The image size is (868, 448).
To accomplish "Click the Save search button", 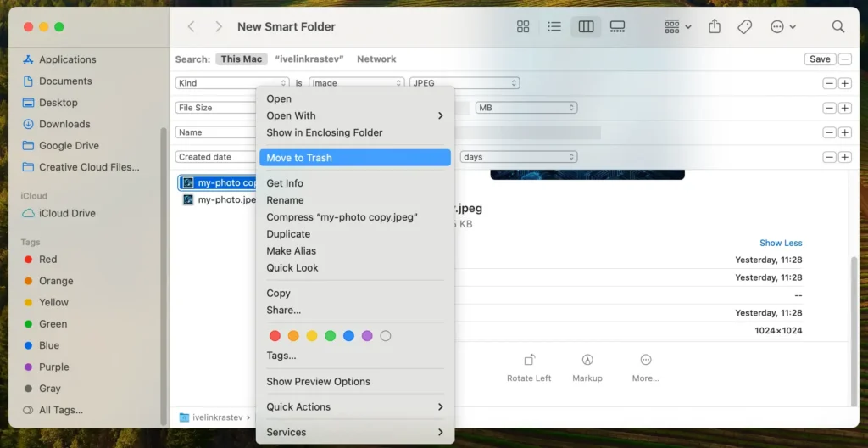I will tap(820, 59).
